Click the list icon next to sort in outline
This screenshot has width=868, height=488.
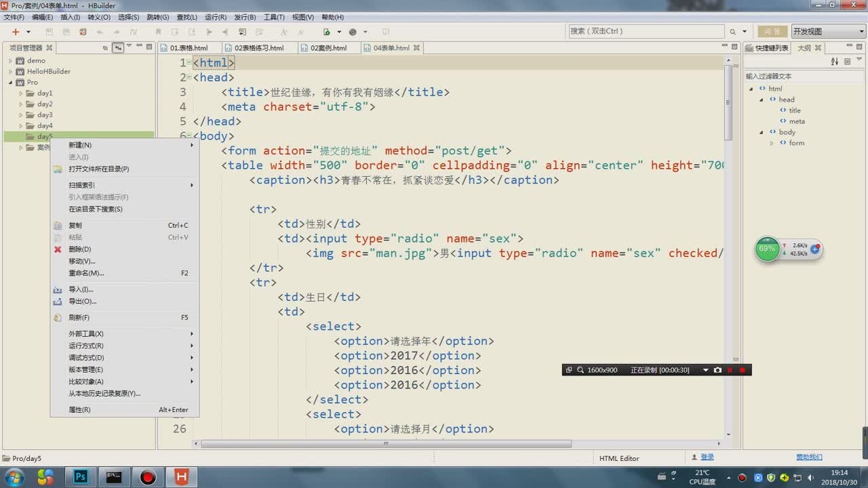pos(848,62)
